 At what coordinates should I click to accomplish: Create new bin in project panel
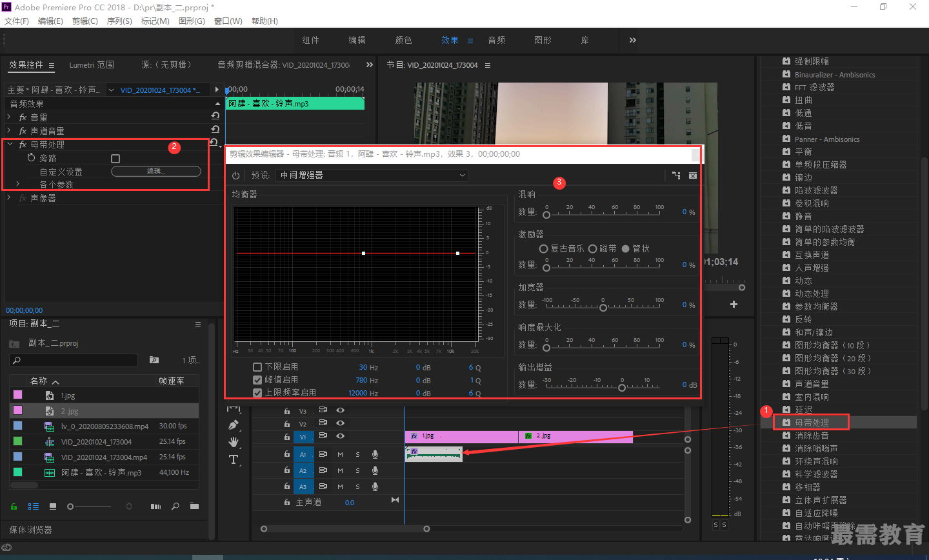tap(194, 506)
